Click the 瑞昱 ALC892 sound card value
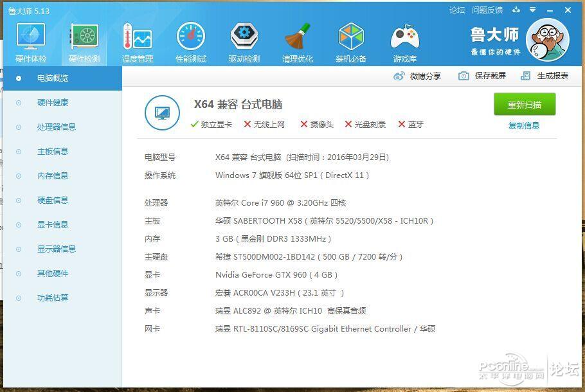 coord(291,310)
